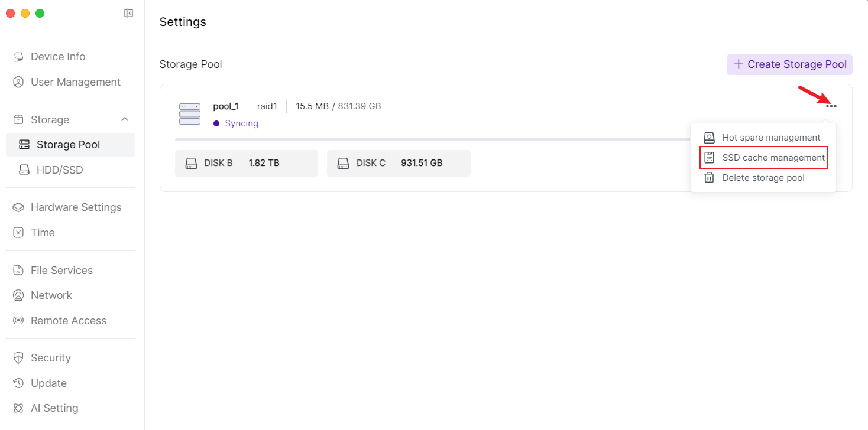The height and width of the screenshot is (430, 868).
Task: Click the HDD/SSD drive icon
Action: point(24,170)
